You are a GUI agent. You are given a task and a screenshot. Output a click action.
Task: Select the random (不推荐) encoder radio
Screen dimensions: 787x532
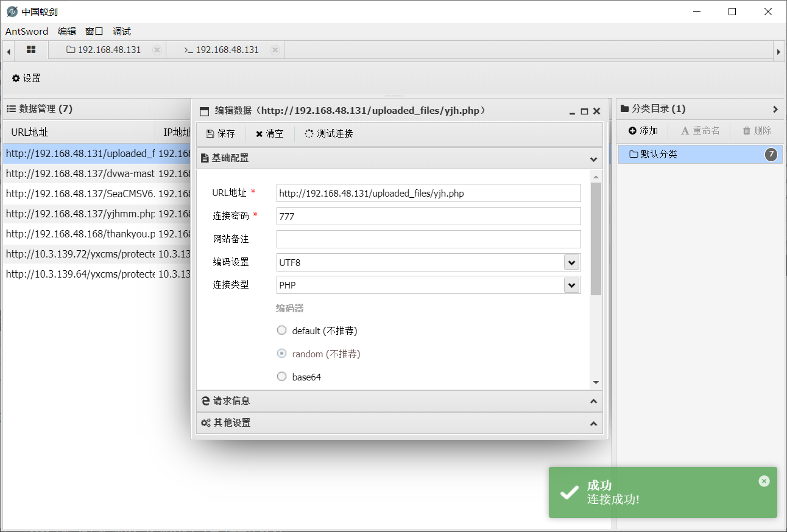[x=281, y=353]
